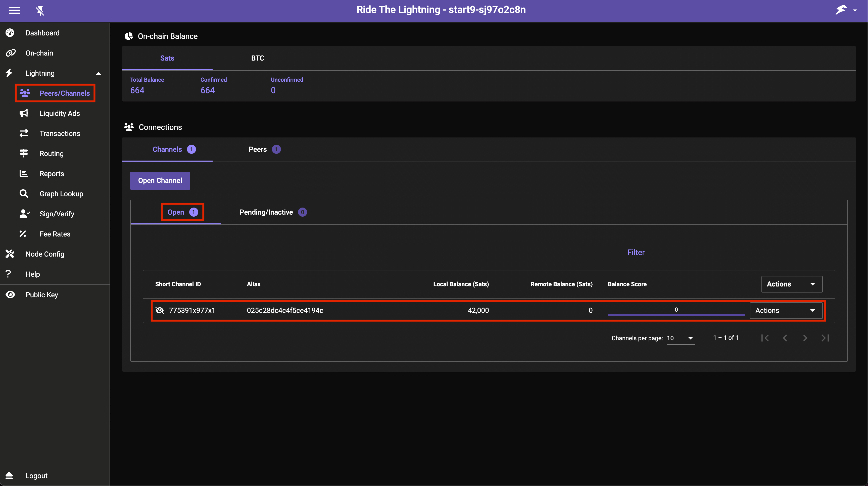Open the hamburger navigation menu
This screenshot has width=868, height=486.
15,11
